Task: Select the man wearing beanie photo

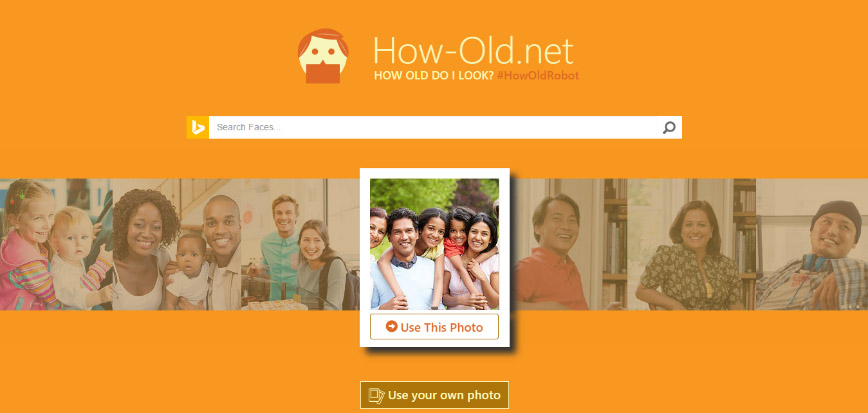Action: [812, 244]
